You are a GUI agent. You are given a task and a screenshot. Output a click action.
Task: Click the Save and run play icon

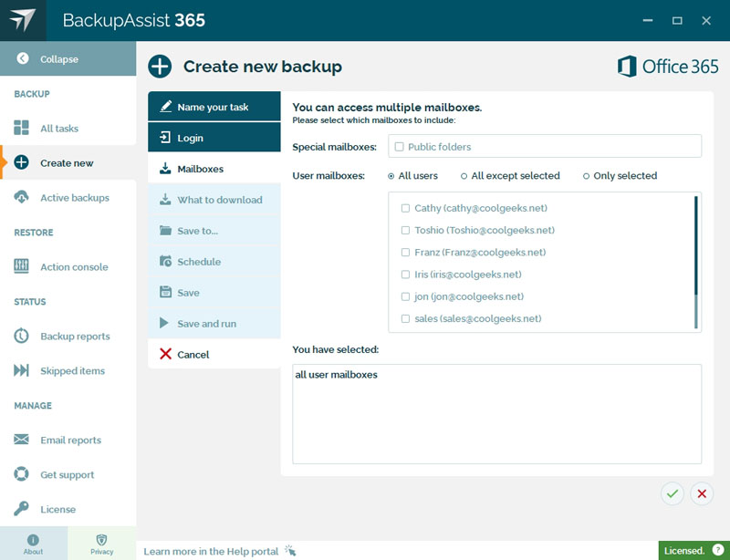pos(164,323)
